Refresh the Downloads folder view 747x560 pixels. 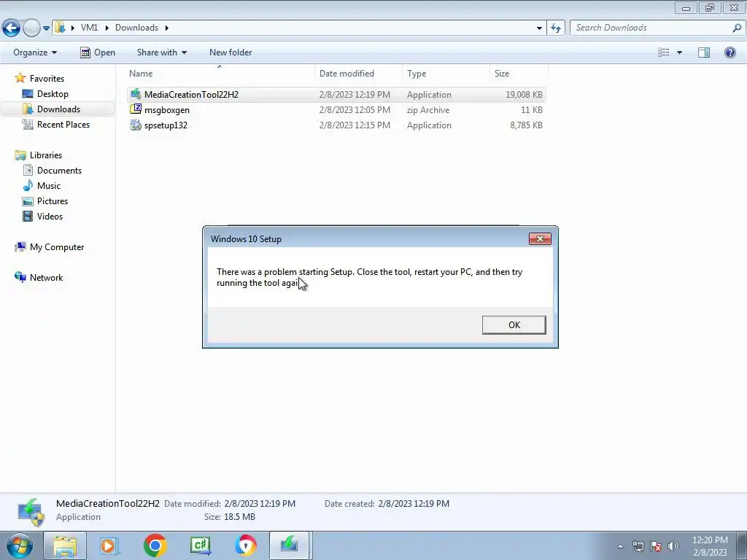[x=556, y=28]
